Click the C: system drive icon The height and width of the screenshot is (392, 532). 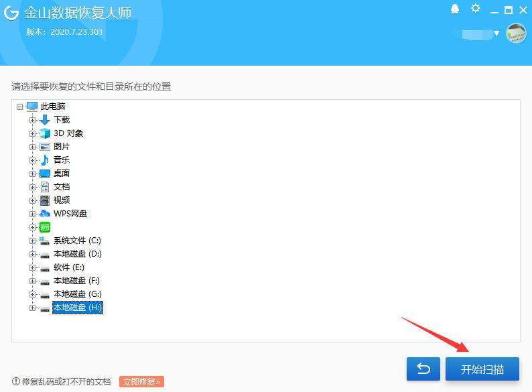click(44, 241)
